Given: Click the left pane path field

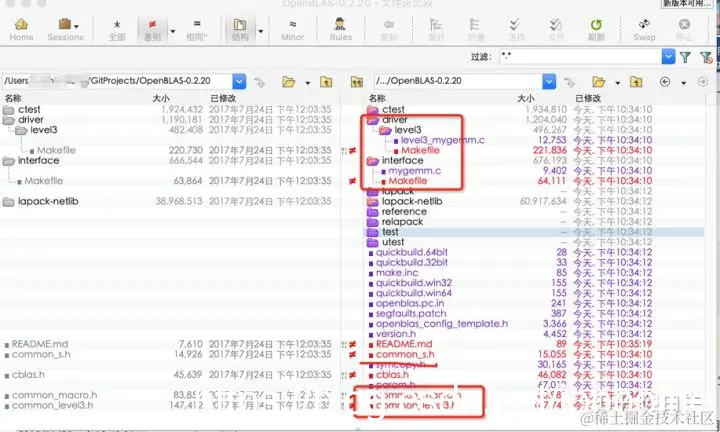Looking at the screenshot, I should coord(117,81).
